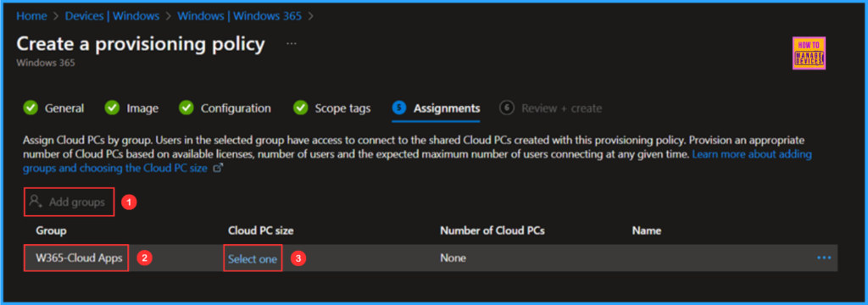Go to Devices | Windows breadcrumb
Image resolution: width=868 pixels, height=305 pixels.
pyautogui.click(x=113, y=16)
